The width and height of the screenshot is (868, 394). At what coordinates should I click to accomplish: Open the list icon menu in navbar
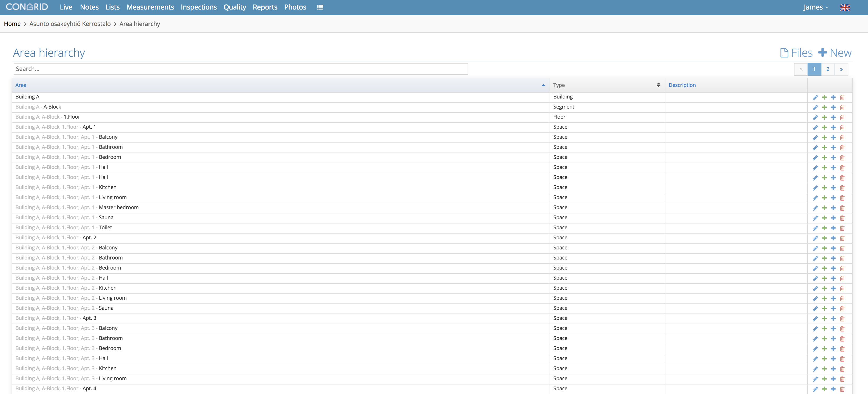click(x=320, y=7)
